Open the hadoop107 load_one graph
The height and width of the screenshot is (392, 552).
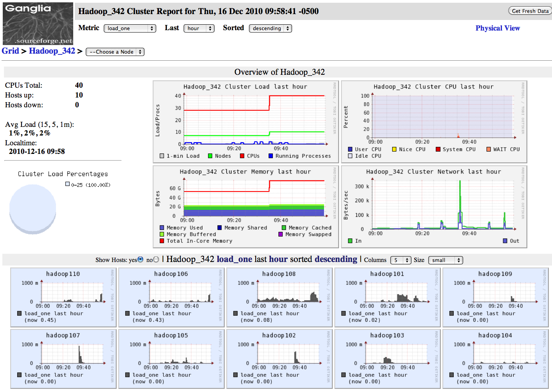coord(63,359)
